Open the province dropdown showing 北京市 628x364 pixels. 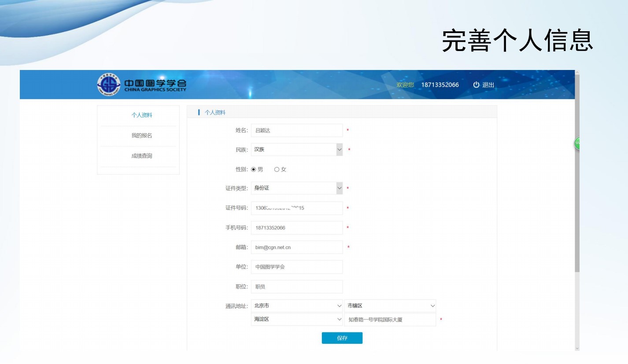[296, 306]
